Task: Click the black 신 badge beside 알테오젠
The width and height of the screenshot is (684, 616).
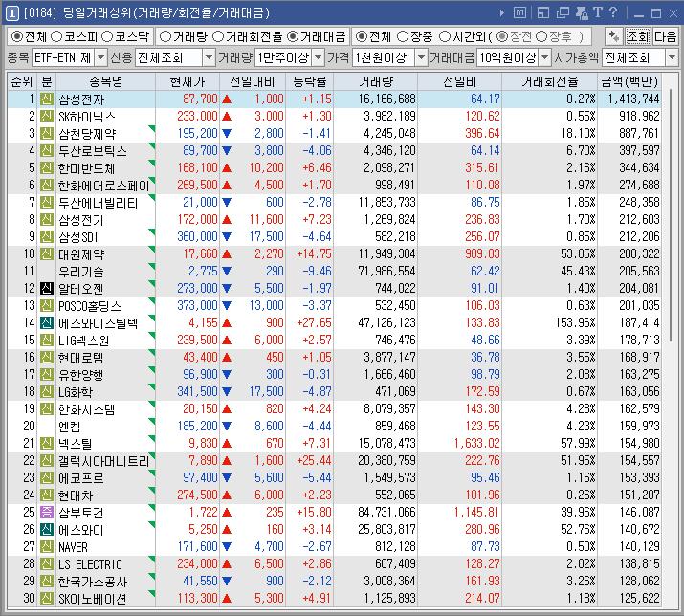Action: tap(47, 288)
